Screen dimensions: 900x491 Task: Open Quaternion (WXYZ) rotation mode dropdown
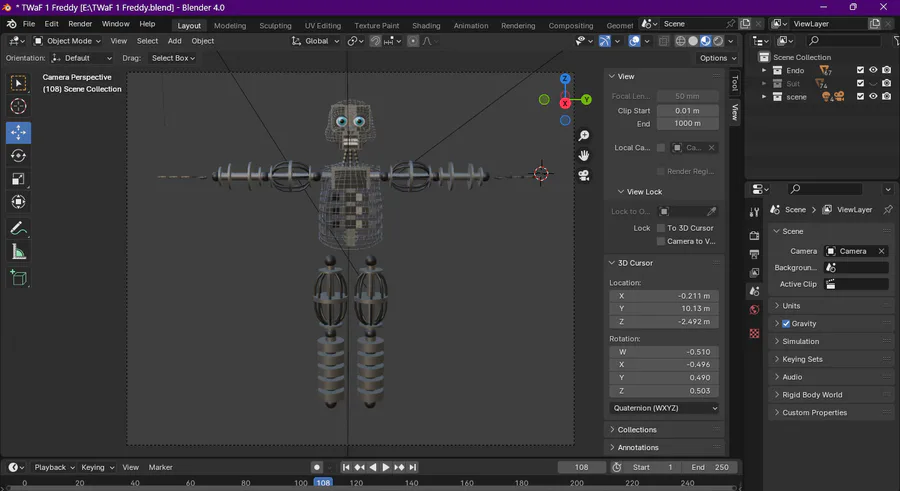pos(664,408)
